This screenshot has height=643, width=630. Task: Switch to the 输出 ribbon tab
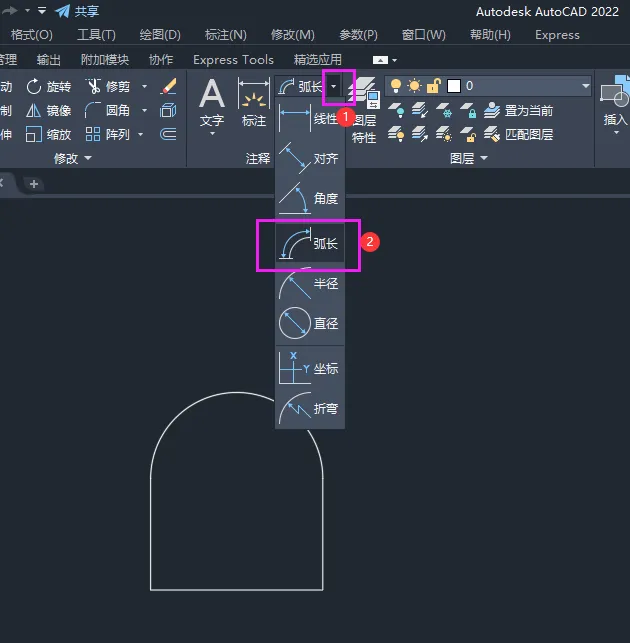pyautogui.click(x=48, y=60)
